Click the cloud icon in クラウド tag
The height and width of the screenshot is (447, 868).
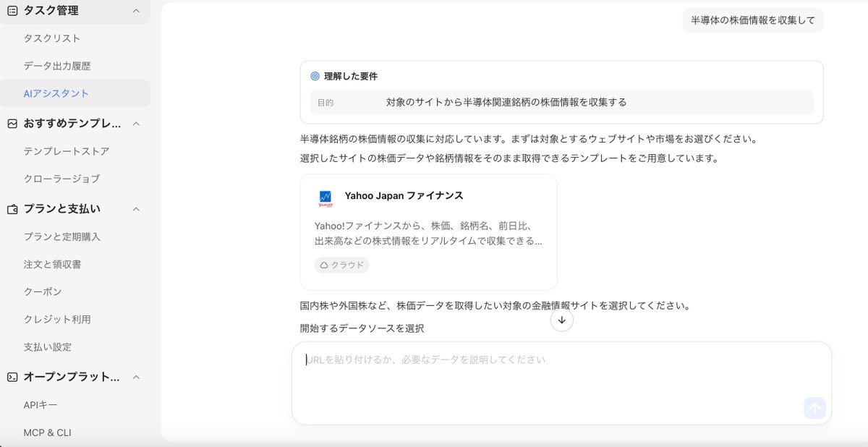[324, 265]
